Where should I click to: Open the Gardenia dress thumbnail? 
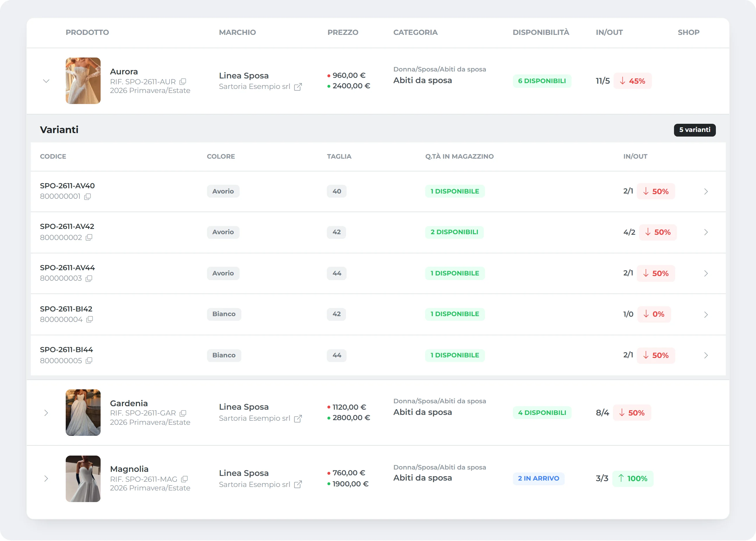[x=83, y=412]
